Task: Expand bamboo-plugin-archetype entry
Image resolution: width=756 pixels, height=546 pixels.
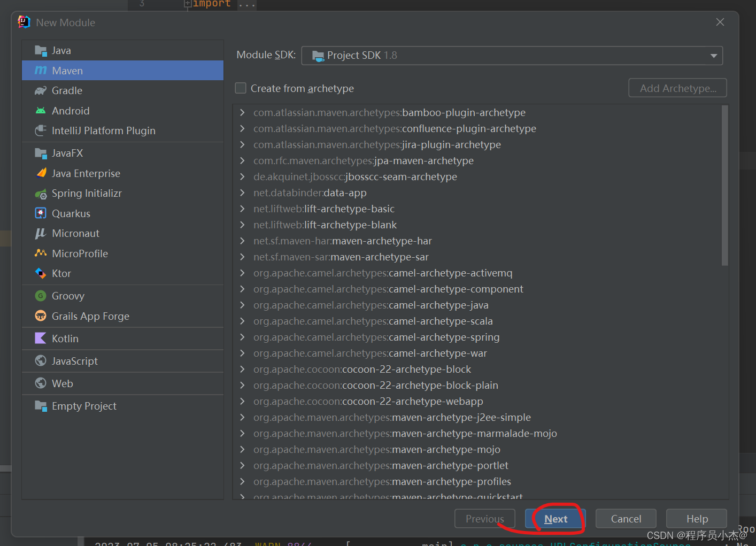Action: [242, 112]
